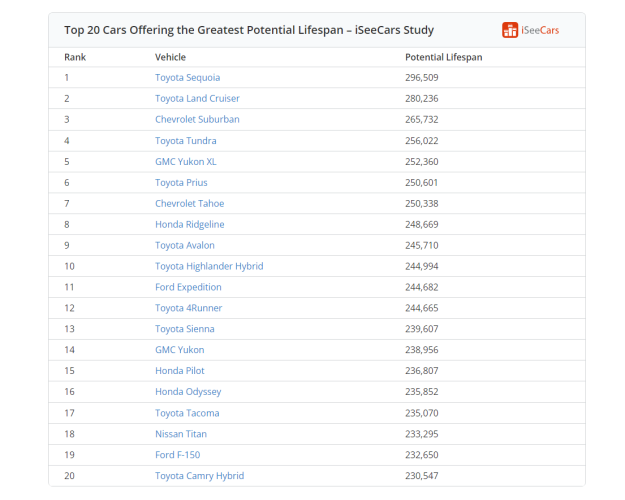Open the Toyota Avalon link
The width and height of the screenshot is (625, 500).
[x=185, y=245]
